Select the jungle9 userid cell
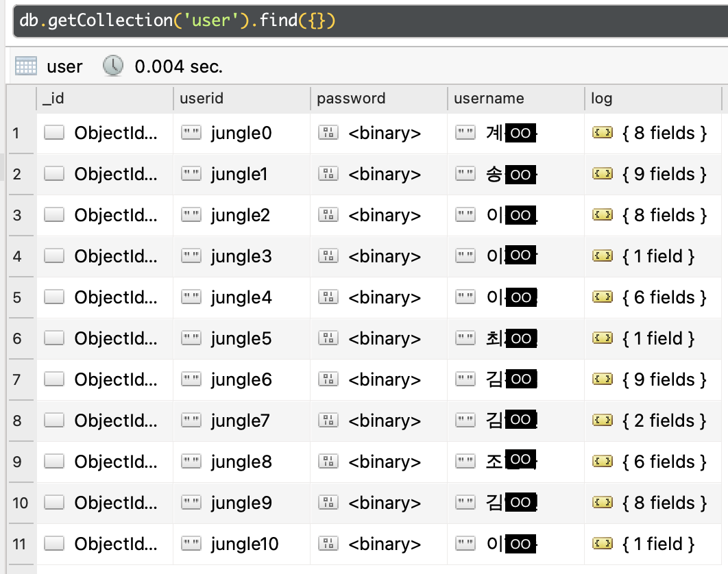This screenshot has width=728, height=574. click(x=241, y=503)
